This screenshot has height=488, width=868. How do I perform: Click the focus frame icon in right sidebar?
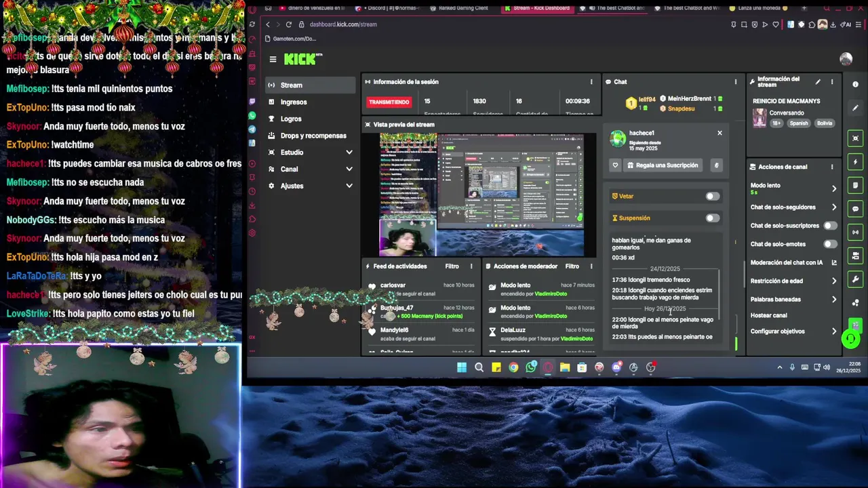855,138
